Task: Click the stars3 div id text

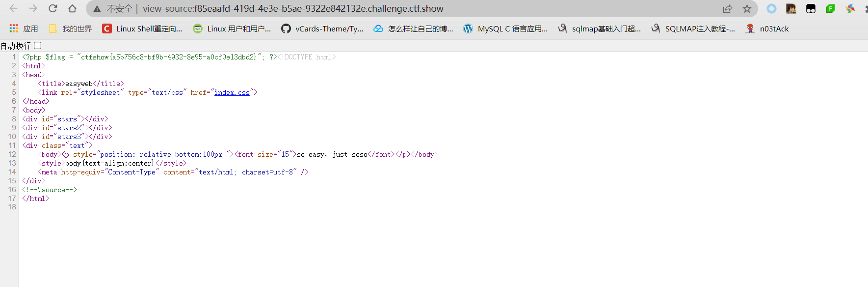Action: tap(69, 137)
